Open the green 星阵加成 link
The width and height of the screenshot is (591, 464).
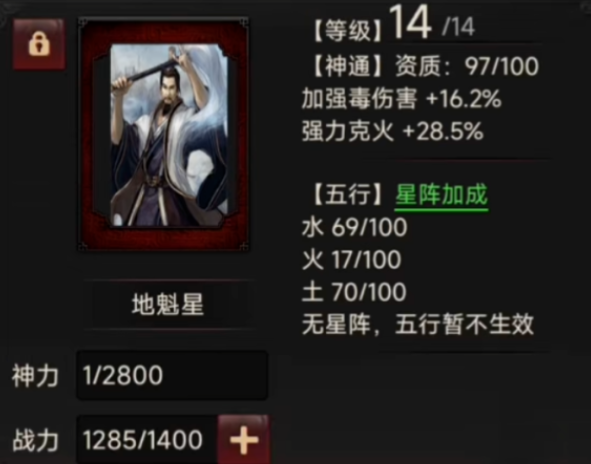point(441,195)
